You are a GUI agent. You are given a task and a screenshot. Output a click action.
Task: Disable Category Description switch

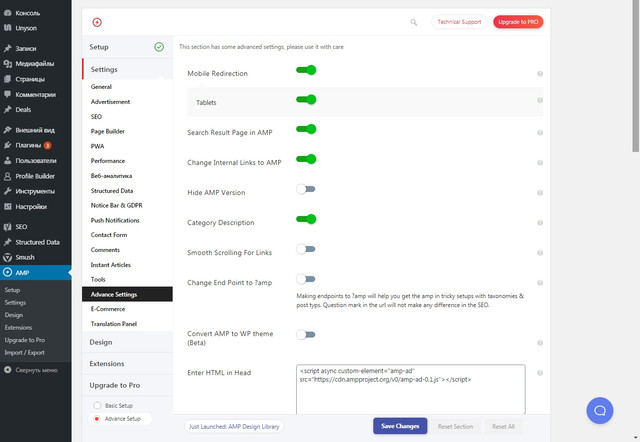[x=306, y=219]
